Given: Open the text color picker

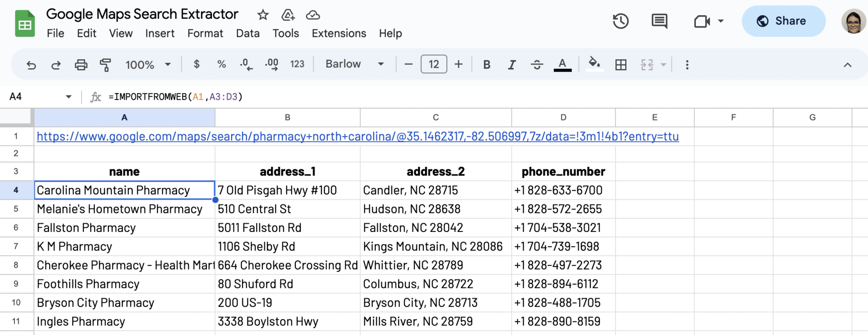Looking at the screenshot, I should click(x=562, y=64).
